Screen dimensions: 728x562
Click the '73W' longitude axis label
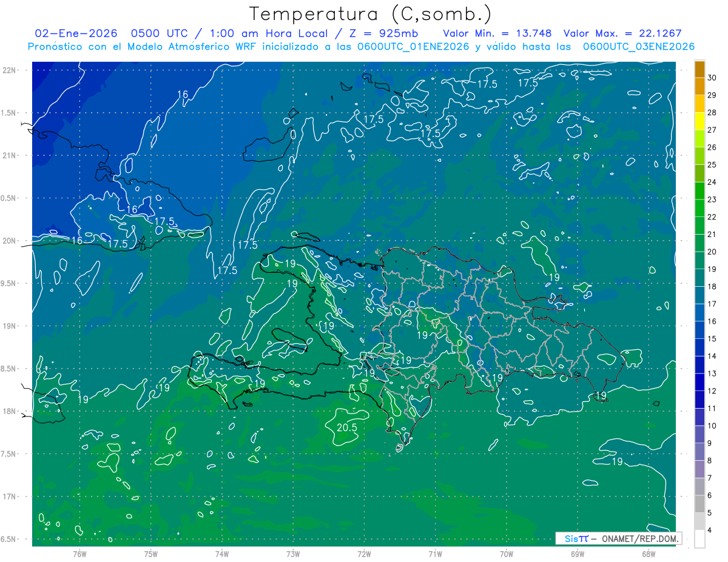293,554
